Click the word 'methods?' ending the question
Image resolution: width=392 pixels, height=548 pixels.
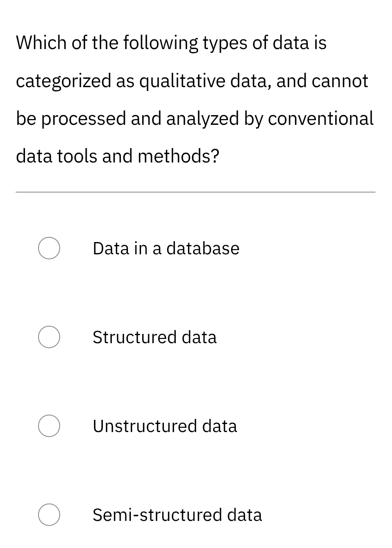(x=179, y=156)
